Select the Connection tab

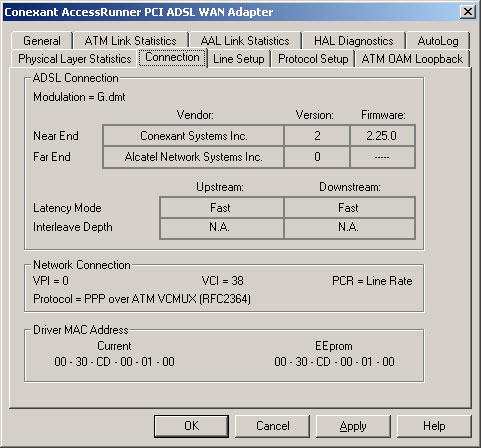[172, 57]
